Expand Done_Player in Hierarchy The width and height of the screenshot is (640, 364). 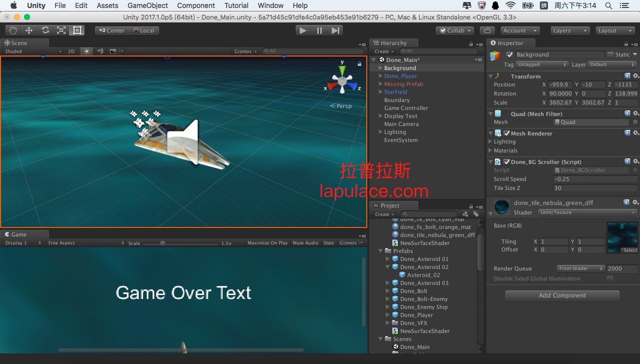coord(381,76)
